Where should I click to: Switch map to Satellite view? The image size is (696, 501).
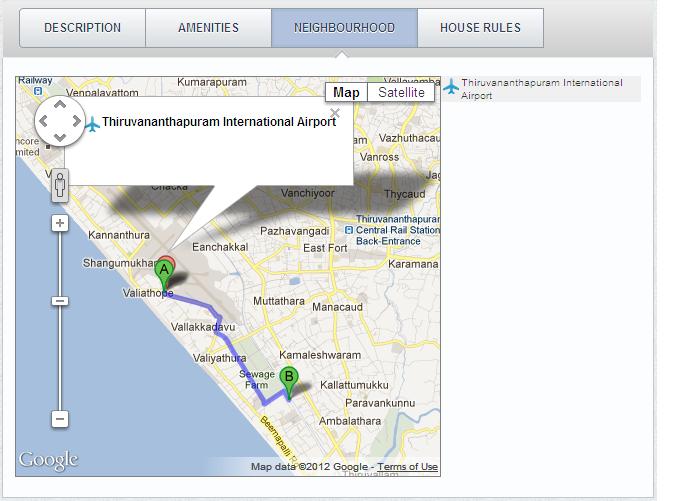coord(401,92)
